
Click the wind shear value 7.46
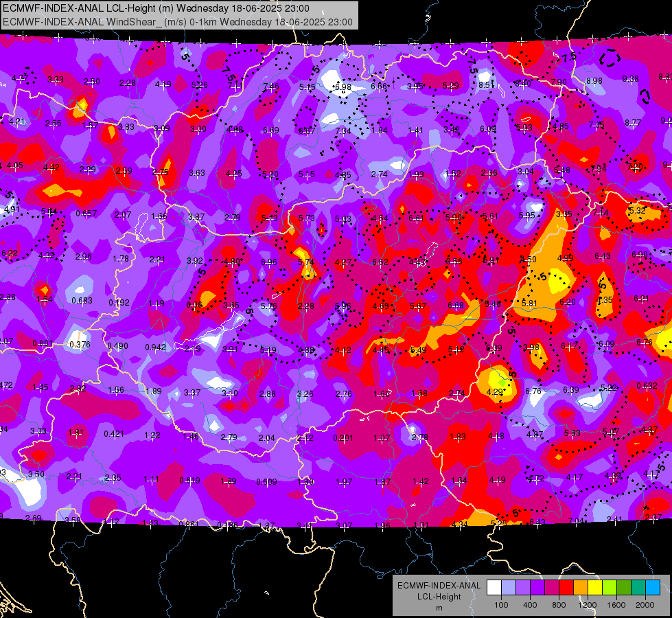pyautogui.click(x=271, y=87)
